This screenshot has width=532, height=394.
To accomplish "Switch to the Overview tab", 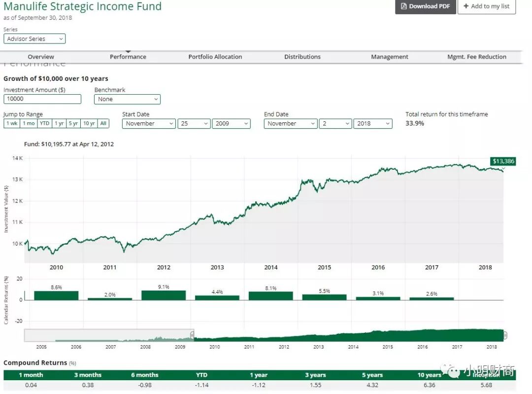I will coord(41,57).
